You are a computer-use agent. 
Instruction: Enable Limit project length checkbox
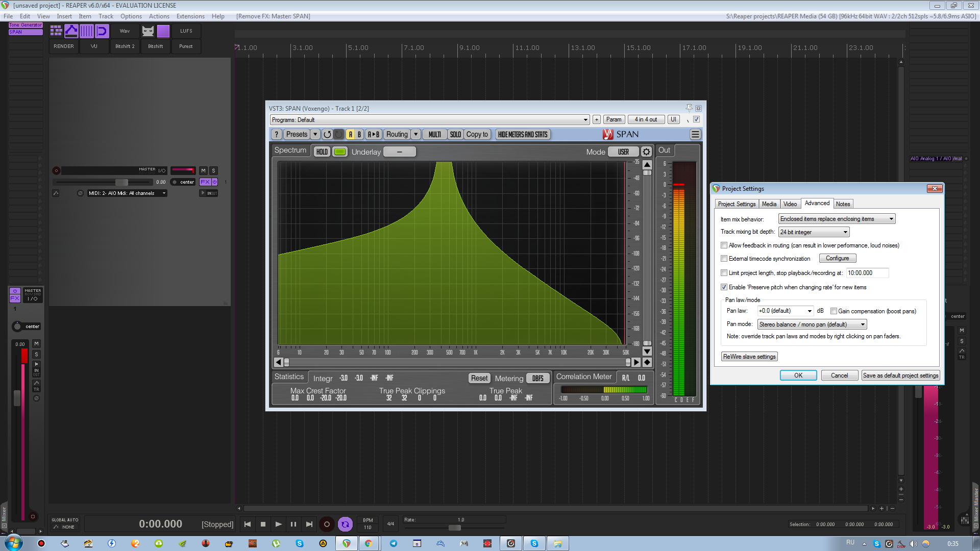pyautogui.click(x=724, y=273)
